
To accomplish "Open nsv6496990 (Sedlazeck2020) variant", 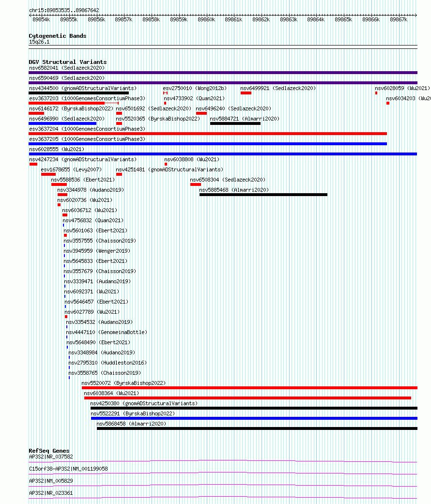I will point(67,119).
